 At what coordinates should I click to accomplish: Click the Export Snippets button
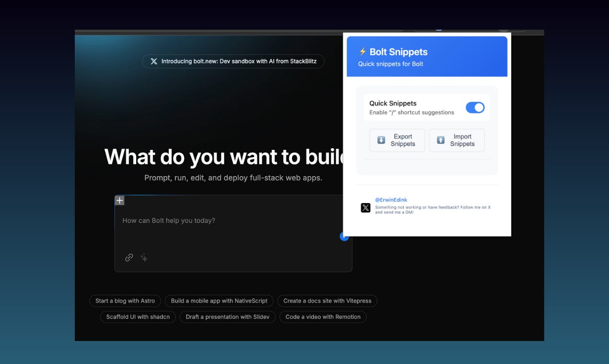(397, 140)
